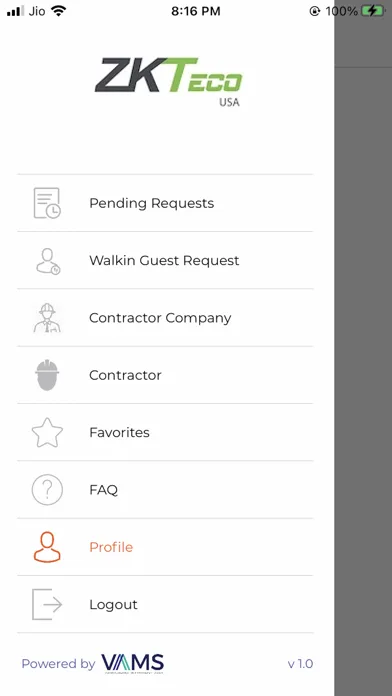Screen dimensions: 392x696
Task: Choose Logout from the side menu
Action: point(165,604)
